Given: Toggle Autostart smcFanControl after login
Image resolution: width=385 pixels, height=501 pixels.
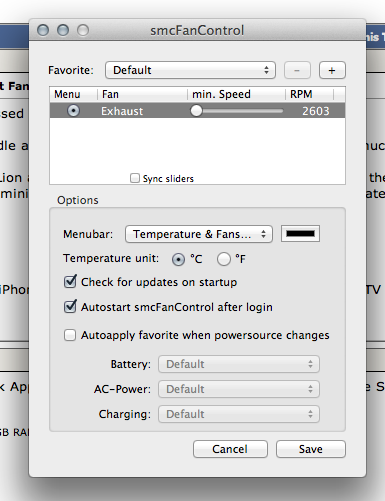Looking at the screenshot, I should pyautogui.click(x=70, y=306).
